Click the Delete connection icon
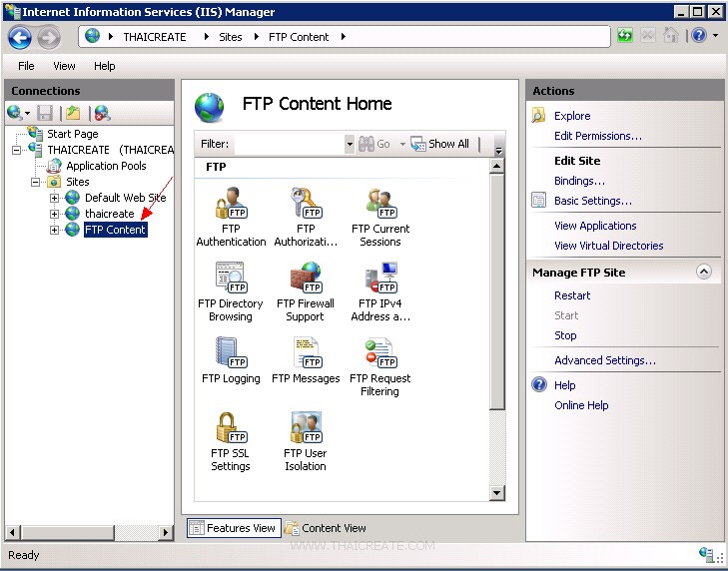The image size is (728, 571). (x=102, y=113)
